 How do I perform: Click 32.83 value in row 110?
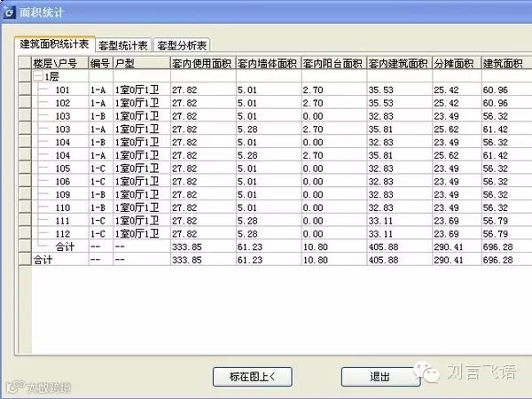tap(380, 207)
